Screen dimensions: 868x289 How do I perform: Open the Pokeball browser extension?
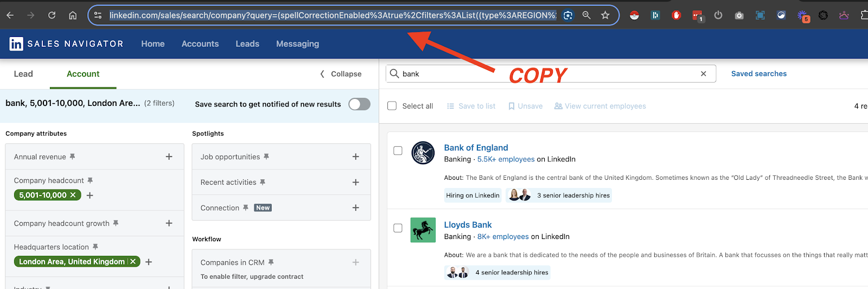[x=634, y=15]
